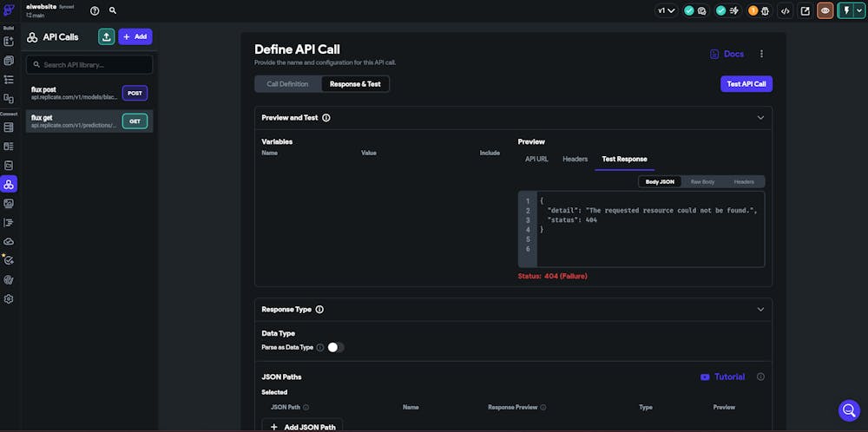Click the POST method badge
868x432 pixels.
click(135, 93)
